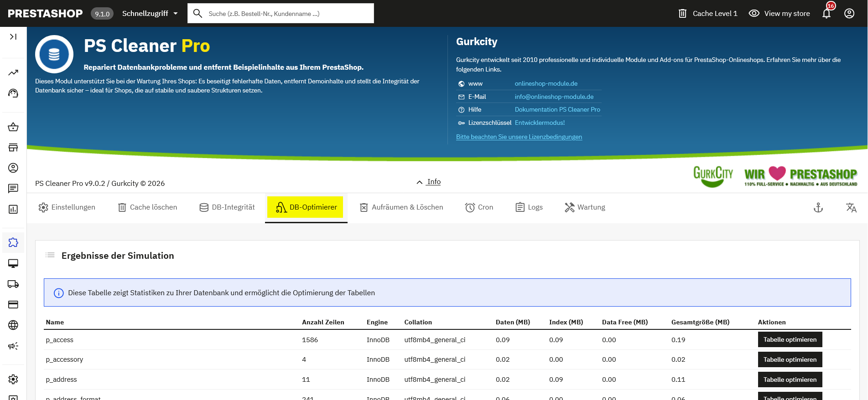The image size is (868, 400).
Task: Click the GurkCity logo
Action: coord(713,176)
